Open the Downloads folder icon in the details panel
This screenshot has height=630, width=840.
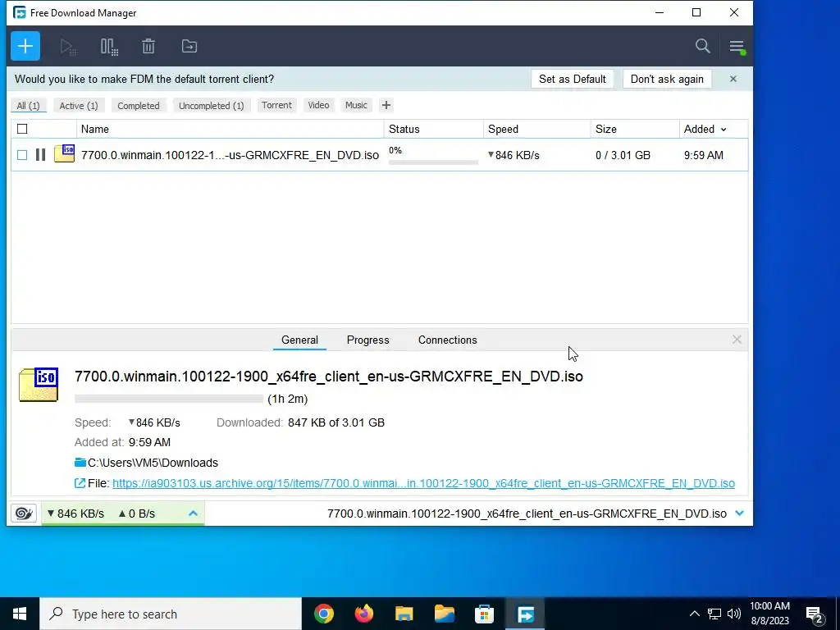point(80,463)
